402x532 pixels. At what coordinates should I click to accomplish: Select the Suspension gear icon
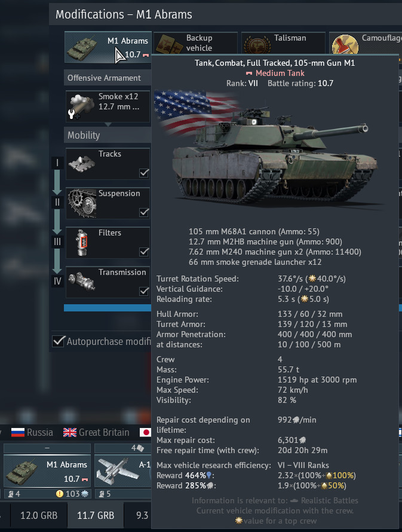[82, 203]
